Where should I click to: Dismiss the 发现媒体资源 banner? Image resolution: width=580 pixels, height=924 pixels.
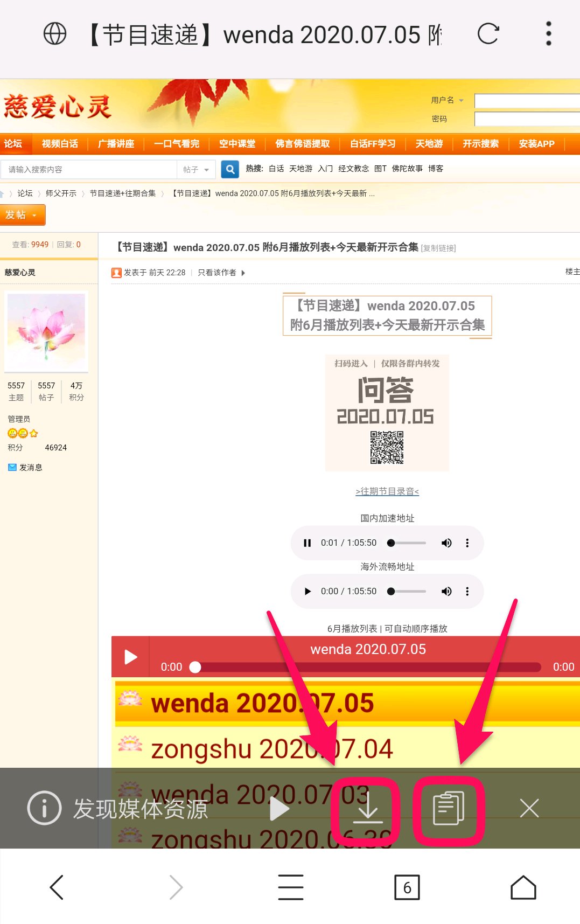pos(529,808)
